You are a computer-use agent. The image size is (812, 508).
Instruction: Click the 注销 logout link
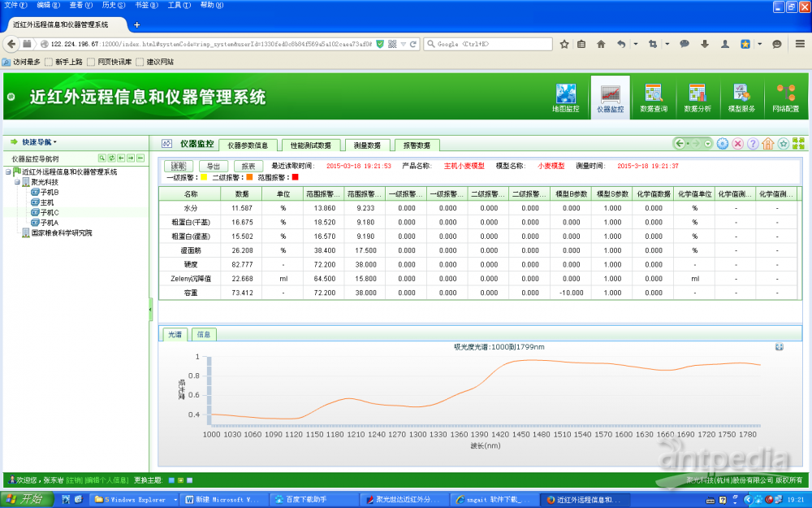tap(73, 480)
